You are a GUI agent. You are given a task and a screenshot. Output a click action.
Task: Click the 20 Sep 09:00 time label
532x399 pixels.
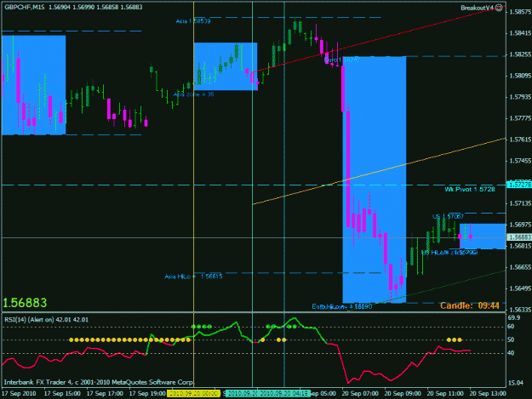pyautogui.click(x=403, y=394)
